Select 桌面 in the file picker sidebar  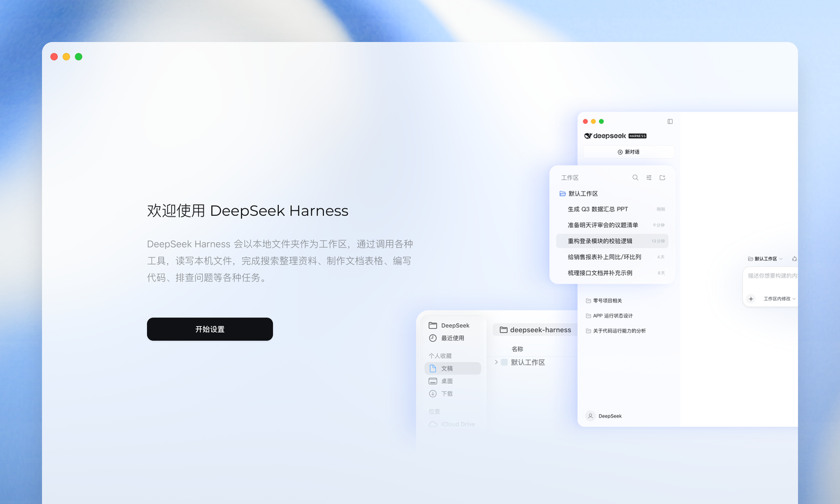tap(453, 381)
